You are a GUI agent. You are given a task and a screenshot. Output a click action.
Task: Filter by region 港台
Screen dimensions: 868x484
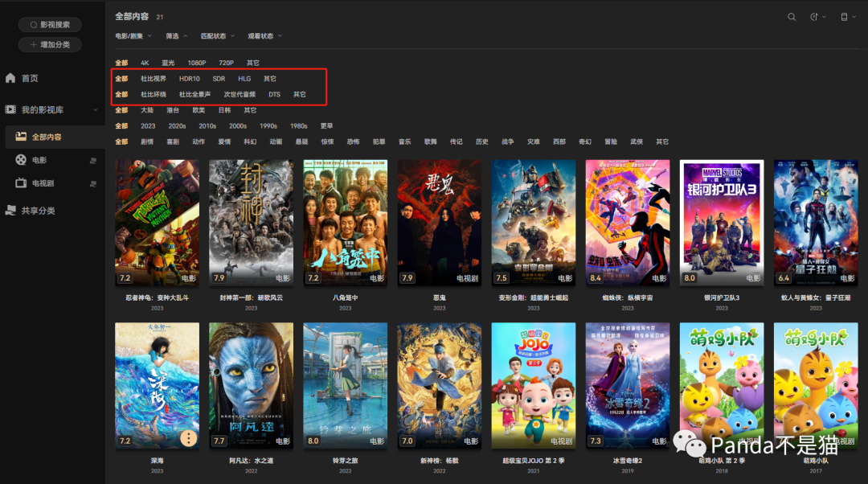pos(173,110)
